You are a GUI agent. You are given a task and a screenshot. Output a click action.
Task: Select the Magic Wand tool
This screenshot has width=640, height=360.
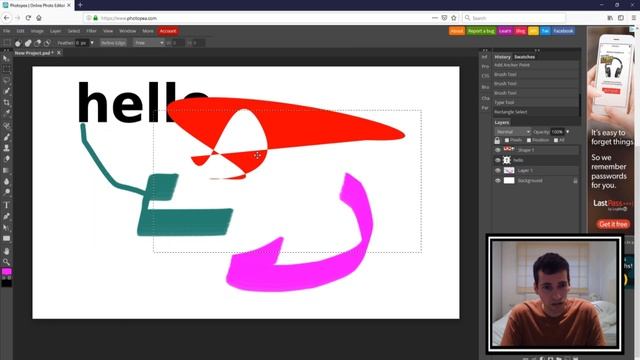click(x=6, y=91)
